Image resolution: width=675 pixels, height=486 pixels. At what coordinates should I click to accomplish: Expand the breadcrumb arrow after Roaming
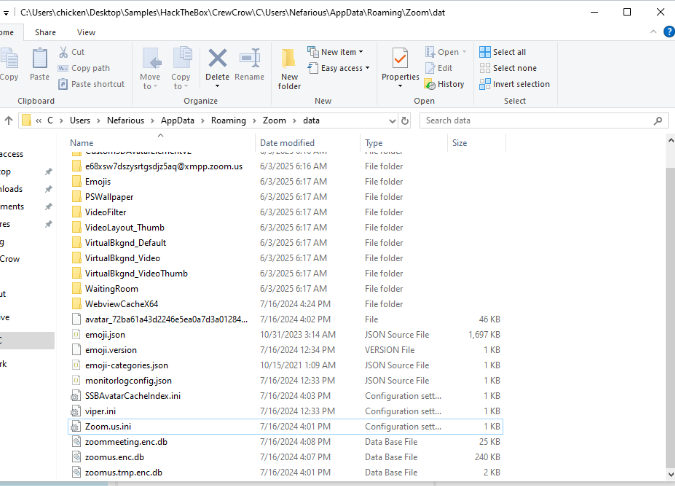coord(254,121)
